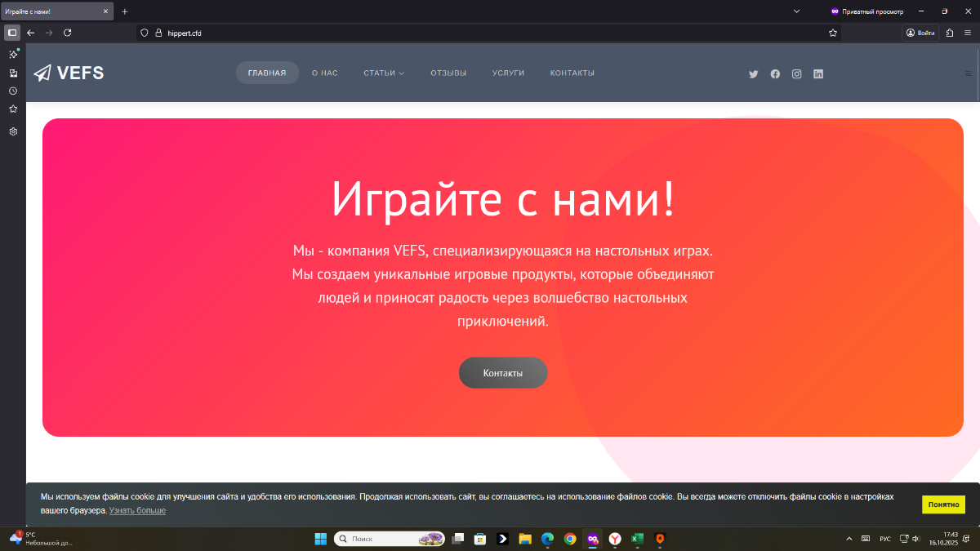Go back to the previous page
The height and width of the screenshot is (551, 980).
(x=31, y=33)
